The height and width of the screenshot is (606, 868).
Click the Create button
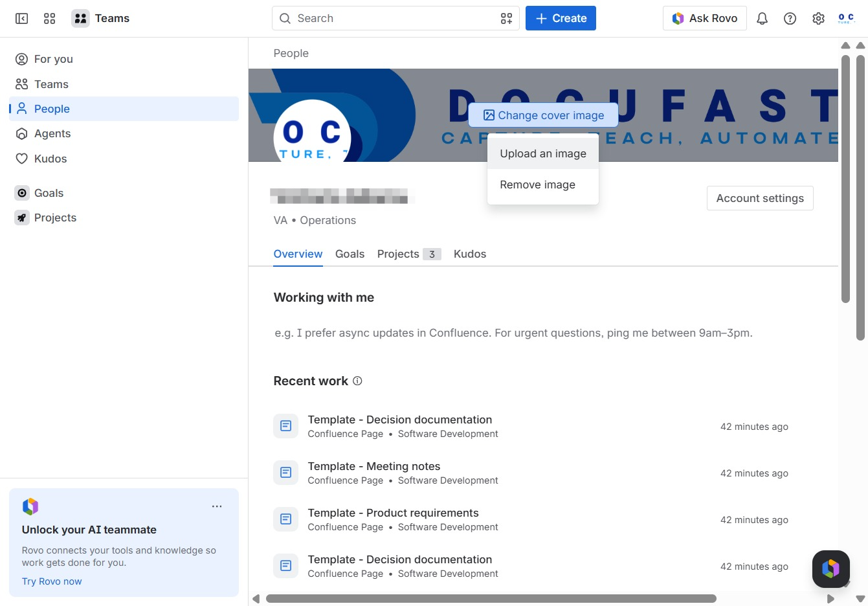click(x=561, y=19)
